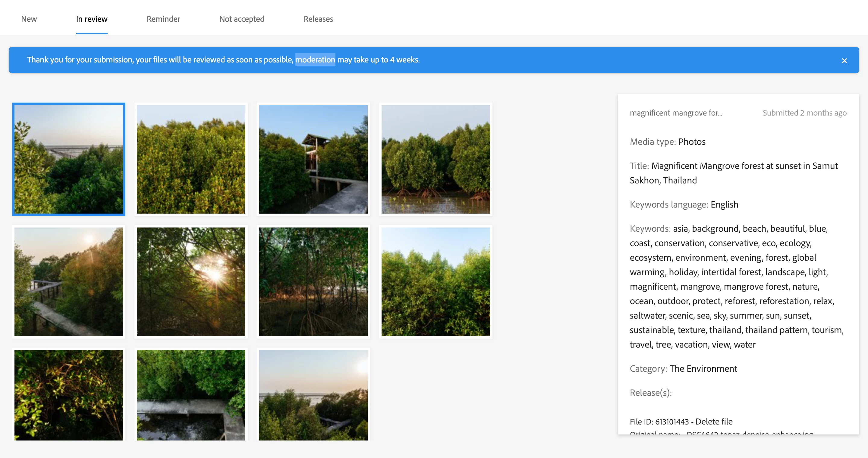Select the sunlit leaves close-up photo in bottom row
868x458 pixels.
coord(69,395)
